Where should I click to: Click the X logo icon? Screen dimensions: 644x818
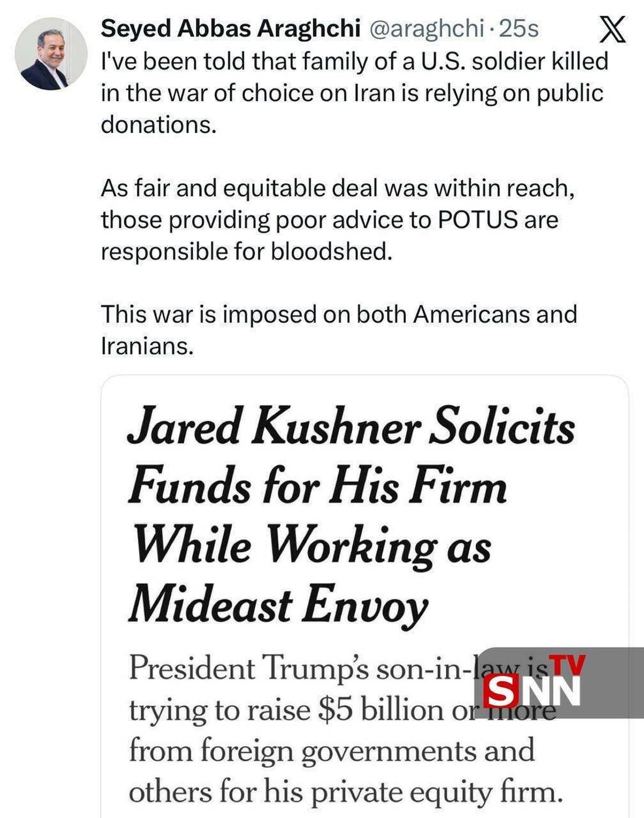coord(612,30)
